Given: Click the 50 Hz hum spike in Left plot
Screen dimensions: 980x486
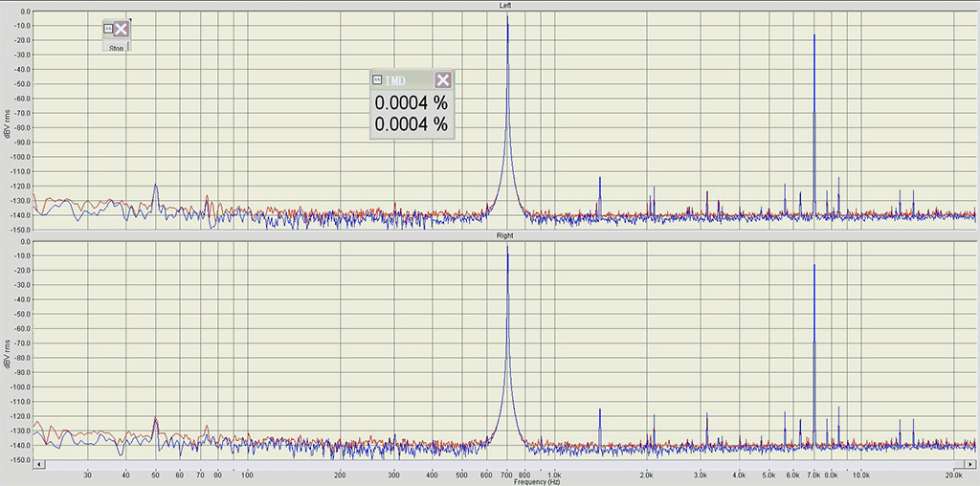Looking at the screenshot, I should (x=155, y=186).
